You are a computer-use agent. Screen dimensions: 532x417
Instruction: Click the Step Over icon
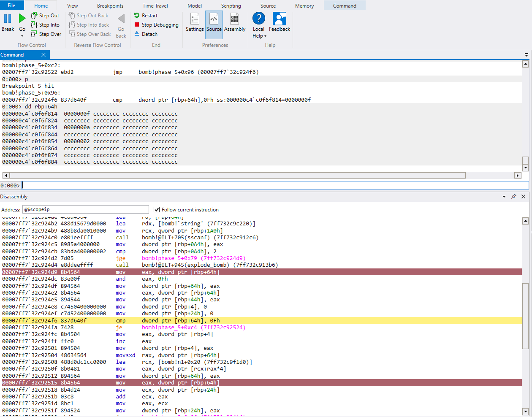coord(34,34)
